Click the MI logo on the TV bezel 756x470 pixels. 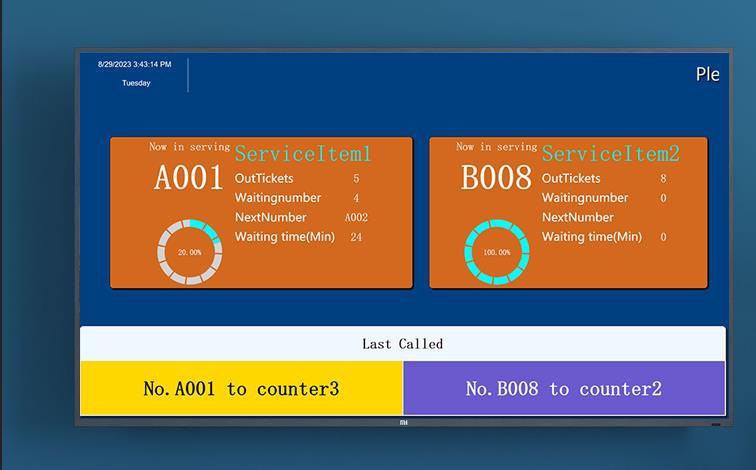point(403,422)
